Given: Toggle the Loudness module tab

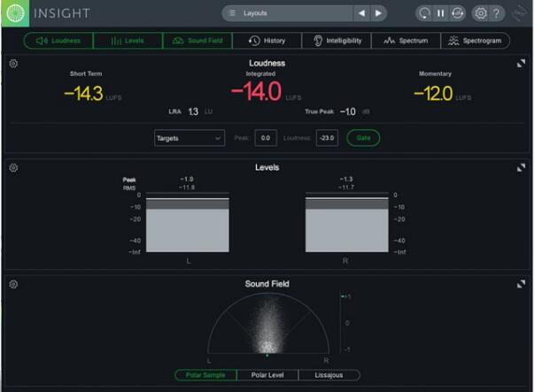Looking at the screenshot, I should pyautogui.click(x=58, y=41).
